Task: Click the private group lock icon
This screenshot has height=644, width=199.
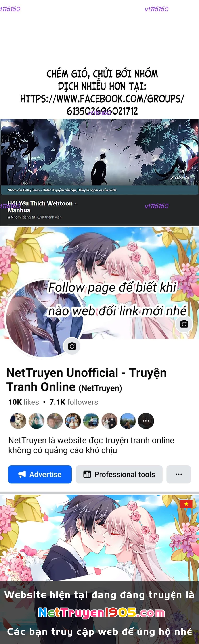Action: point(9,217)
